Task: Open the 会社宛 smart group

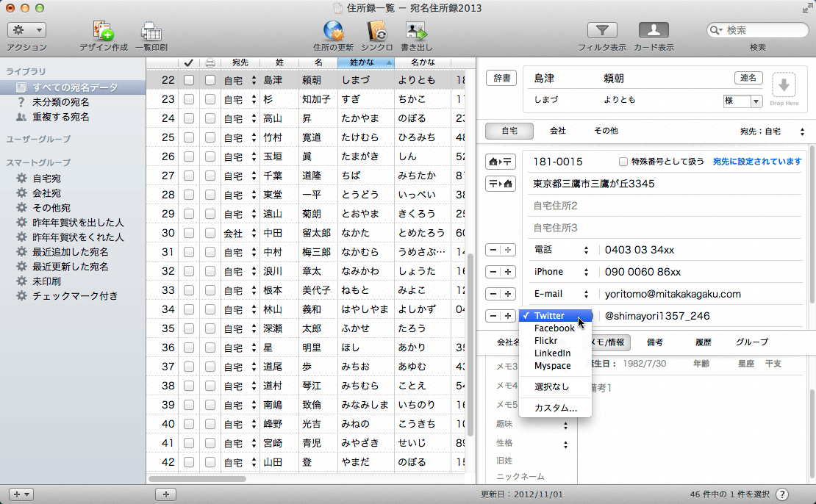Action: point(47,193)
